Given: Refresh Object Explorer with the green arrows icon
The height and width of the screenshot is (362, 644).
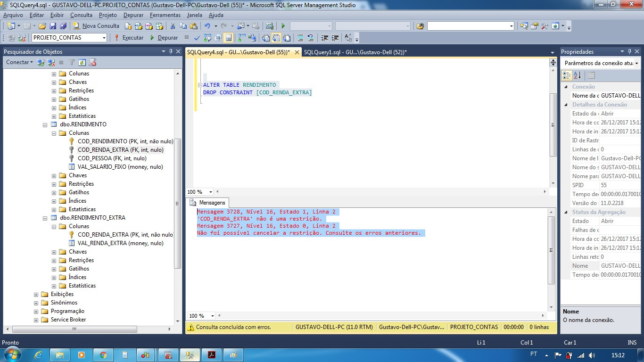Looking at the screenshot, I should click(x=82, y=62).
